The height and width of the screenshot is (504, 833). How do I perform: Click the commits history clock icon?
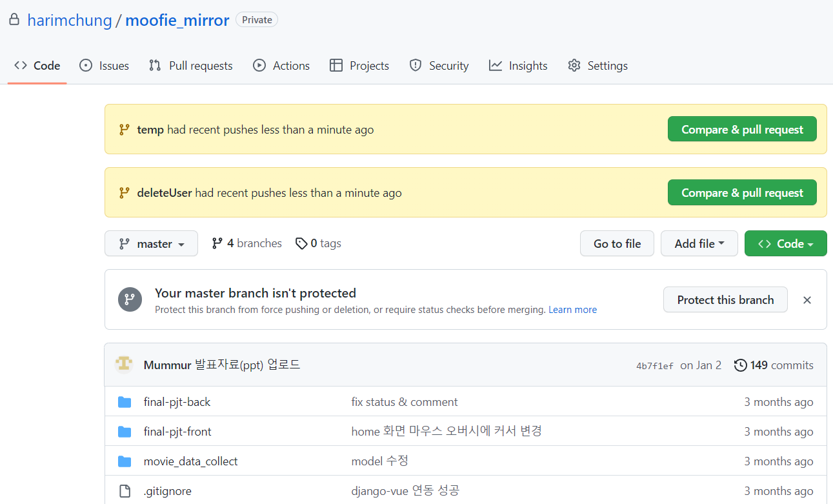[741, 365]
